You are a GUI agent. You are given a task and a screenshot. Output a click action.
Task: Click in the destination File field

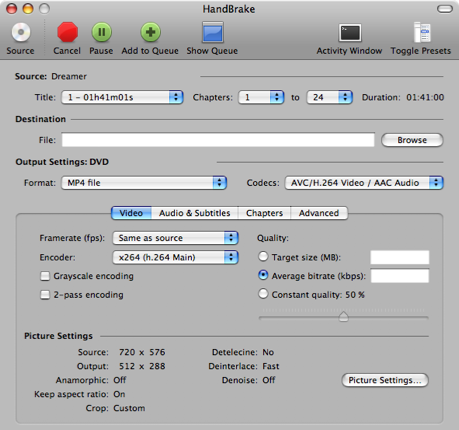(x=218, y=140)
